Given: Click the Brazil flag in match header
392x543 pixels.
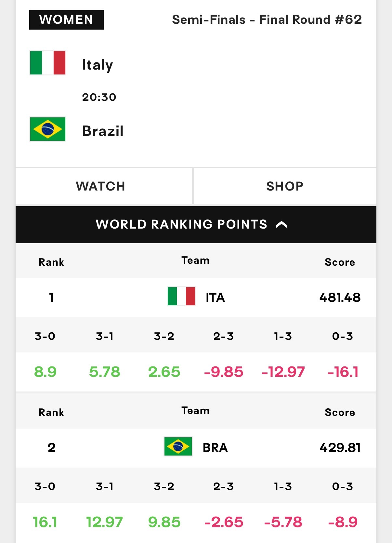Looking at the screenshot, I should point(48,129).
